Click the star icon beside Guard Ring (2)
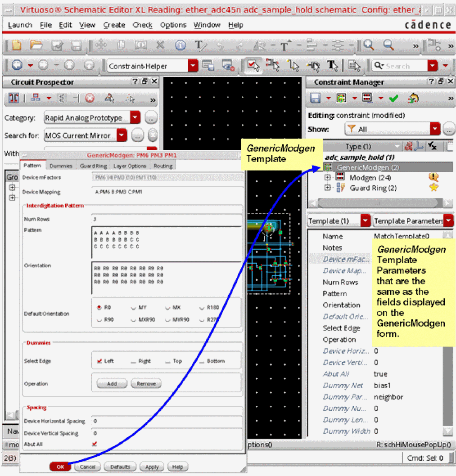 [433, 187]
